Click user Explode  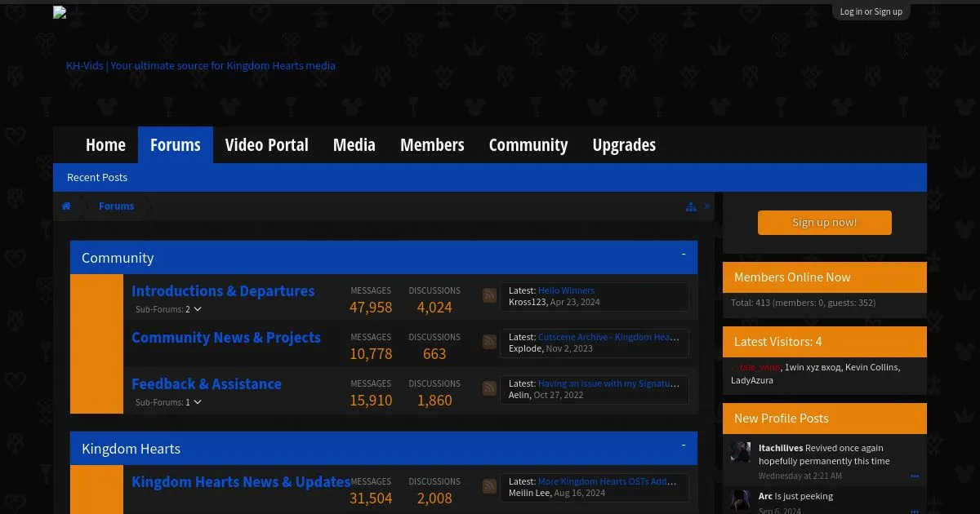[x=525, y=348]
